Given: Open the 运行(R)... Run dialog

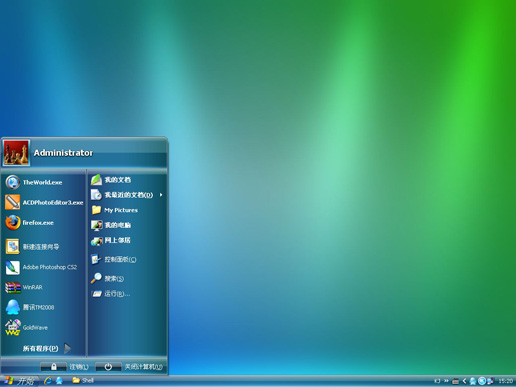Looking at the screenshot, I should tap(127, 294).
